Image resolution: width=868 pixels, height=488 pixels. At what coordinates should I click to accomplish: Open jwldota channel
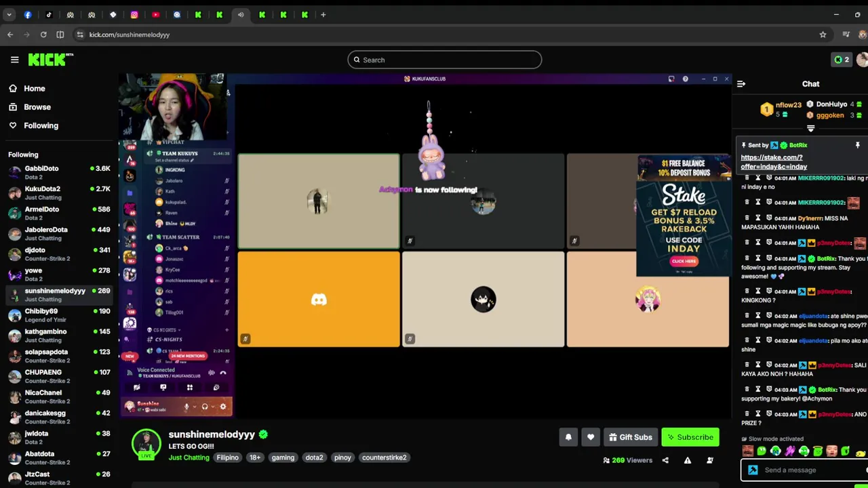58,436
